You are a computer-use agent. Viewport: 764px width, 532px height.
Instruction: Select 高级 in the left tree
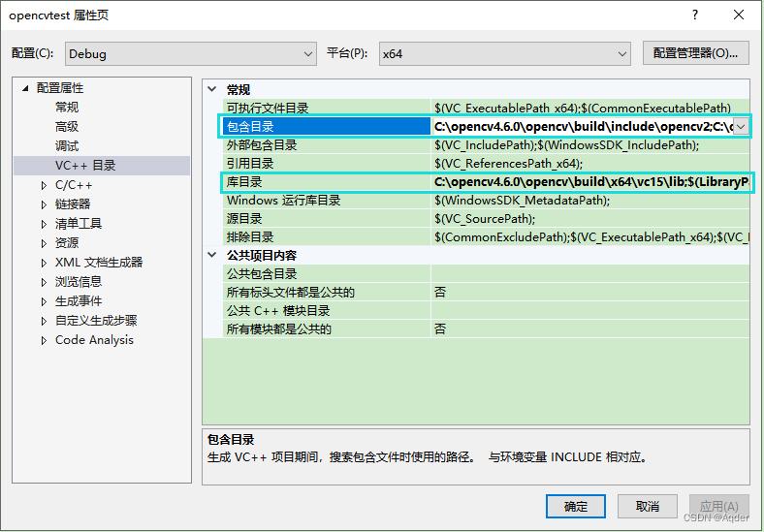[67, 127]
